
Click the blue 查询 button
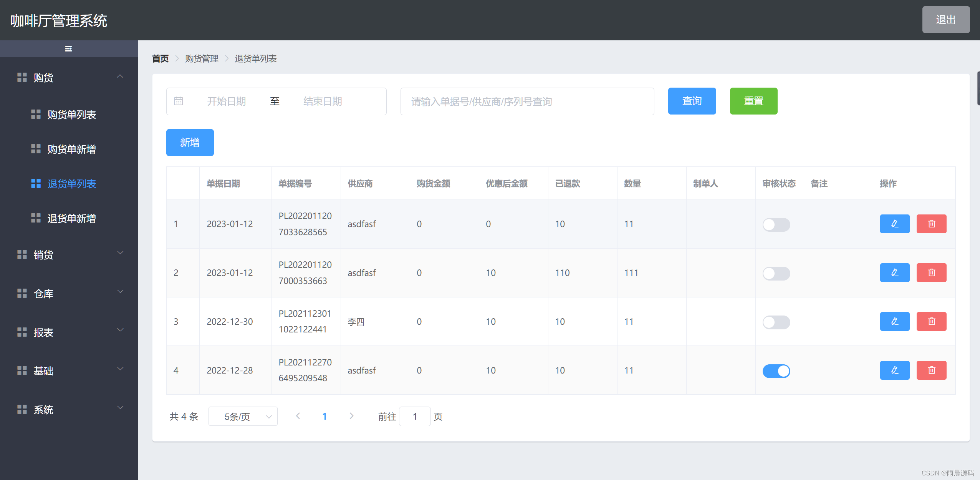[692, 101]
